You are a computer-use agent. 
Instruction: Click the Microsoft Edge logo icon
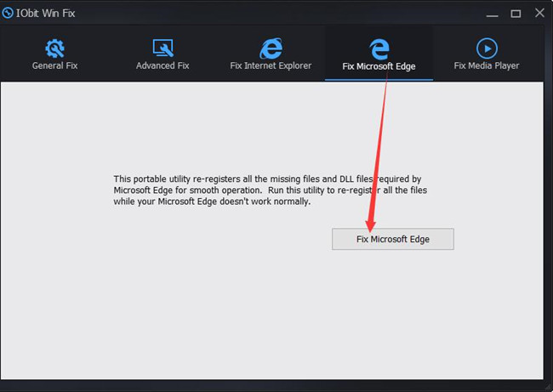tap(379, 48)
